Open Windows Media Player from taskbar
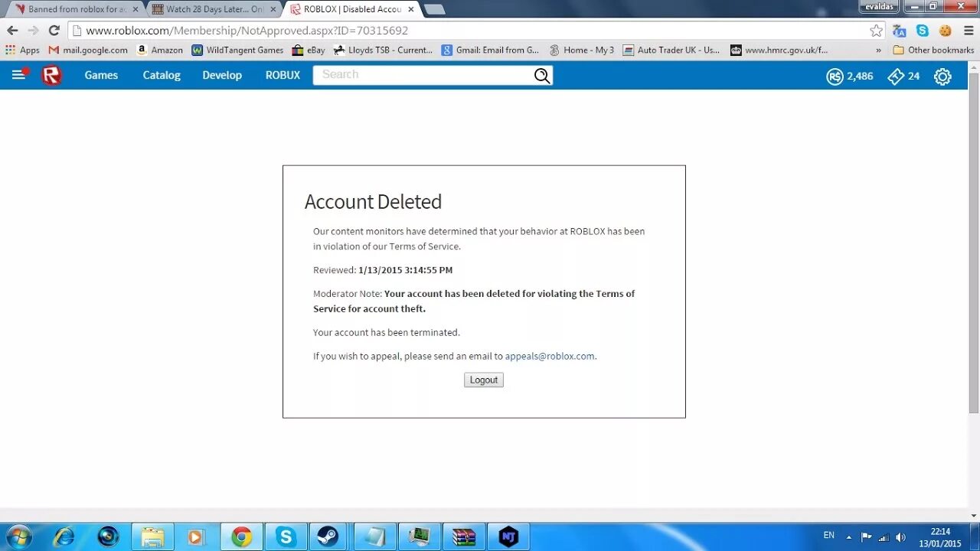This screenshot has width=980, height=551. pos(197,537)
